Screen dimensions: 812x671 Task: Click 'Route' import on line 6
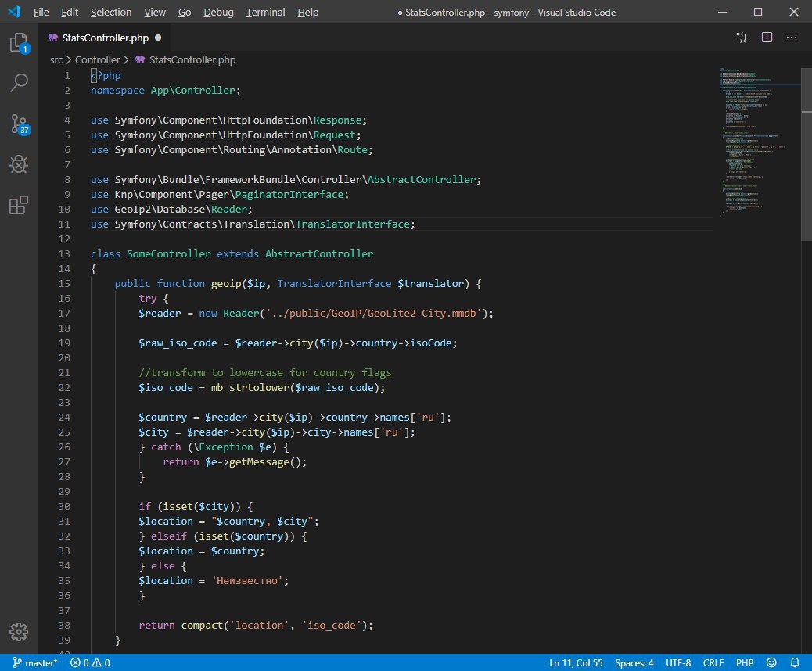pos(353,150)
